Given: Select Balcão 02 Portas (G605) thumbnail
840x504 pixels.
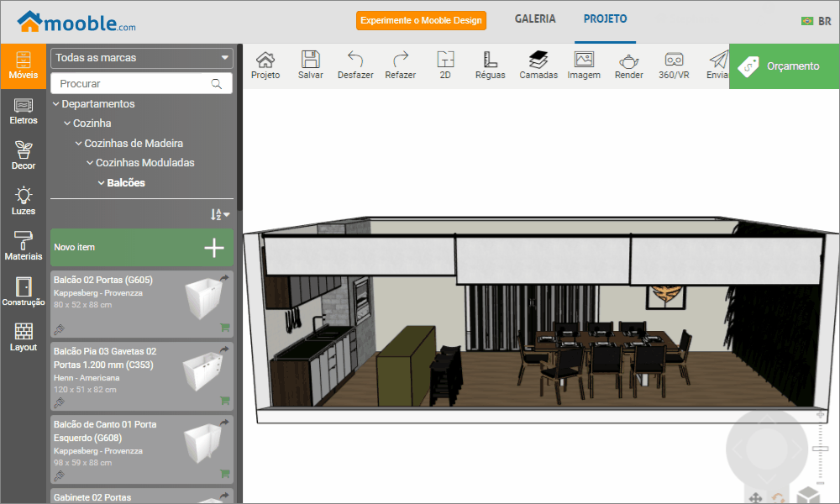Looking at the screenshot, I should coord(203,298).
